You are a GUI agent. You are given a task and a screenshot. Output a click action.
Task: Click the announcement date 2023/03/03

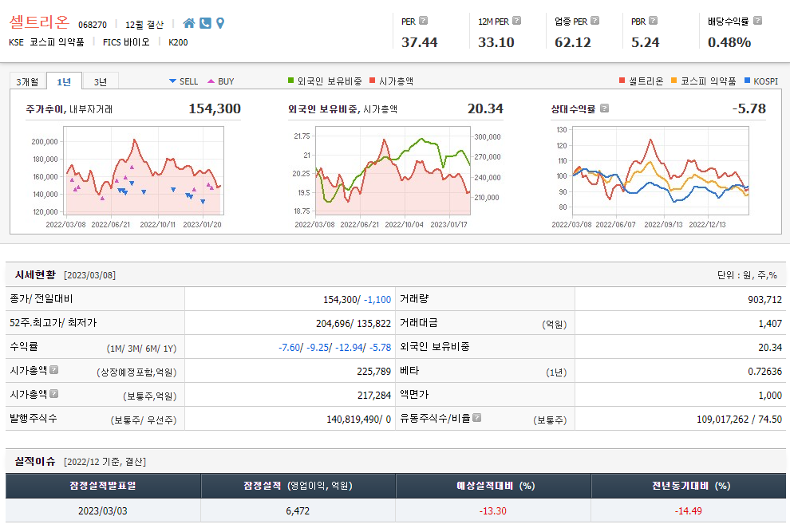[103, 510]
